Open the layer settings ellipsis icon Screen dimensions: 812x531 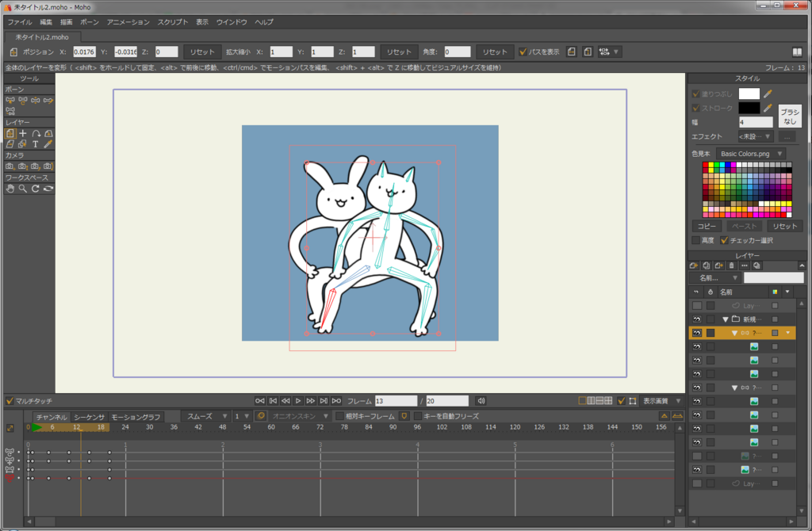click(744, 265)
